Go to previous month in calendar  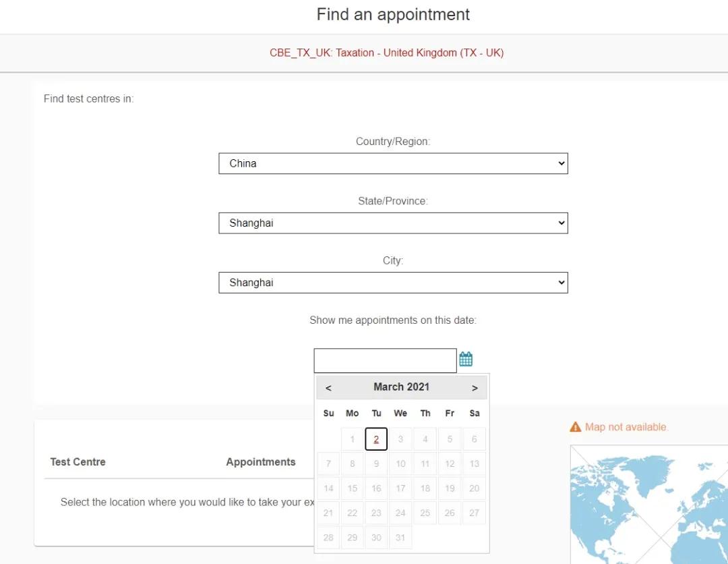[x=328, y=388]
